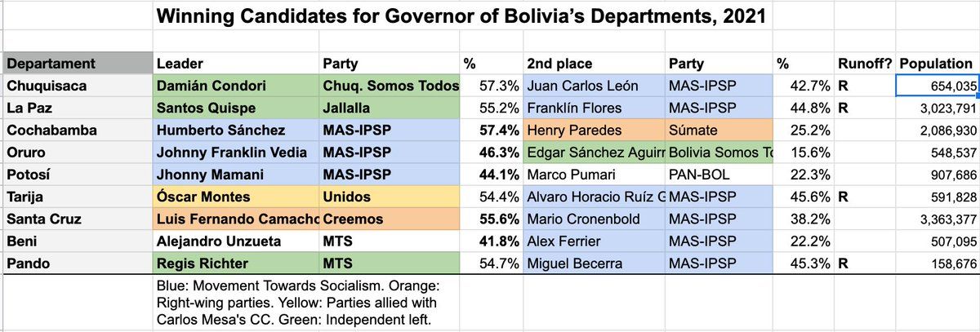Image resolution: width=980 pixels, height=332 pixels.
Task: Select the Pando department row label
Action: click(77, 263)
